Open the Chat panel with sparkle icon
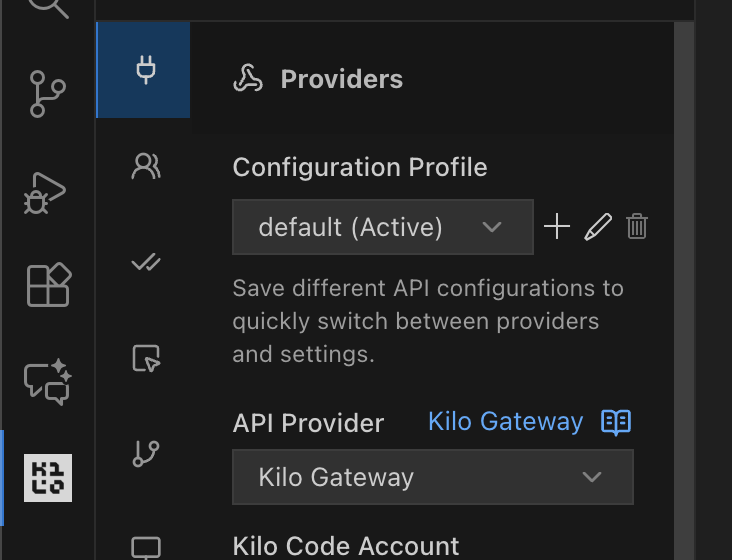The height and width of the screenshot is (560, 732). tap(47, 380)
